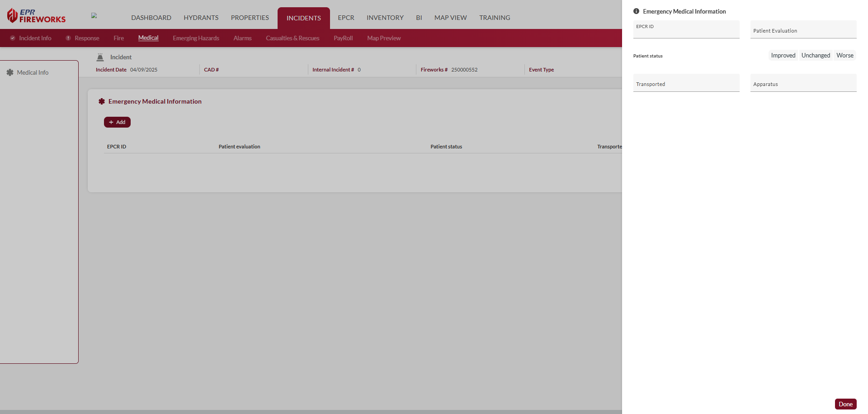Screen dimensions: 868x414
Task: Click the Medical Info asterisk icon
Action: (10, 72)
